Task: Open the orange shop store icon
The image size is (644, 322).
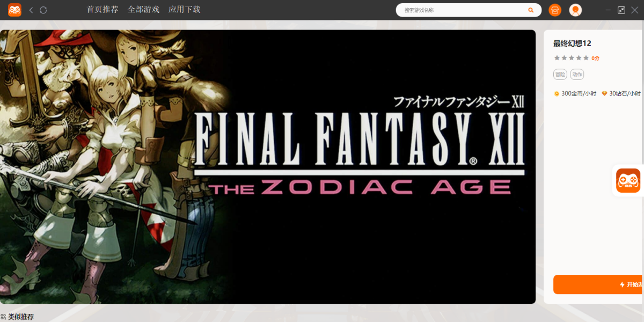Action: (x=555, y=10)
